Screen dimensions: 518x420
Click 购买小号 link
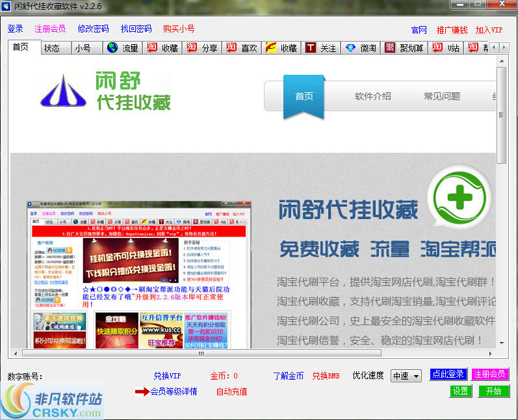179,29
